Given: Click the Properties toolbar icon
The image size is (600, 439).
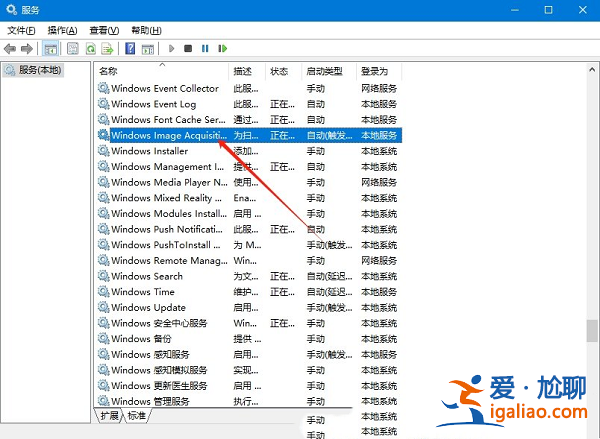Looking at the screenshot, I should click(73, 49).
